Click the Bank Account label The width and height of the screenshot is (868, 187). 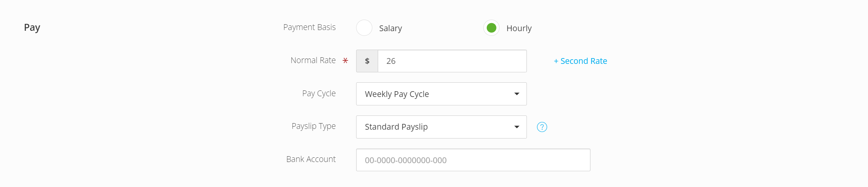[x=311, y=159]
